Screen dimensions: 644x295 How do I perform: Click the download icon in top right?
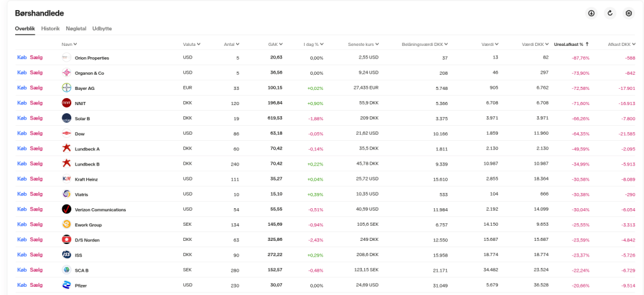click(x=591, y=13)
